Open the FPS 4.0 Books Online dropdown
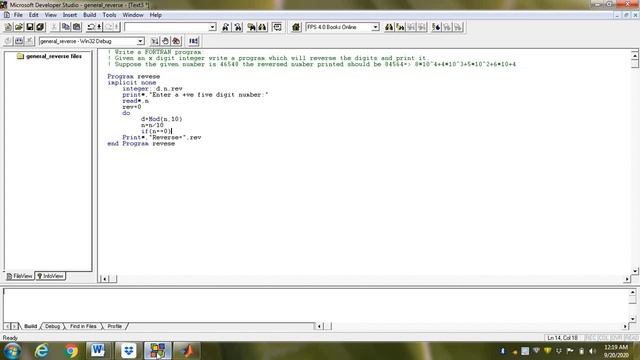The height and width of the screenshot is (360, 640). [x=375, y=27]
